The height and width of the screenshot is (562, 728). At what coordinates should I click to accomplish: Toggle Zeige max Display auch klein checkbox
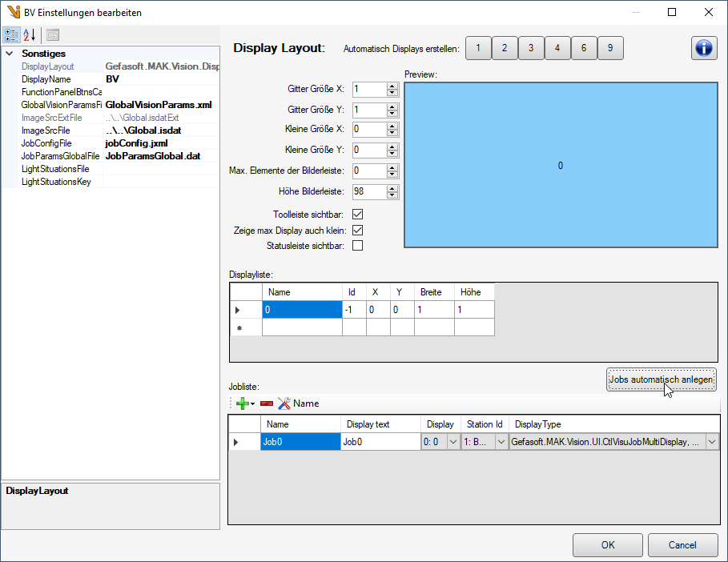click(x=357, y=231)
